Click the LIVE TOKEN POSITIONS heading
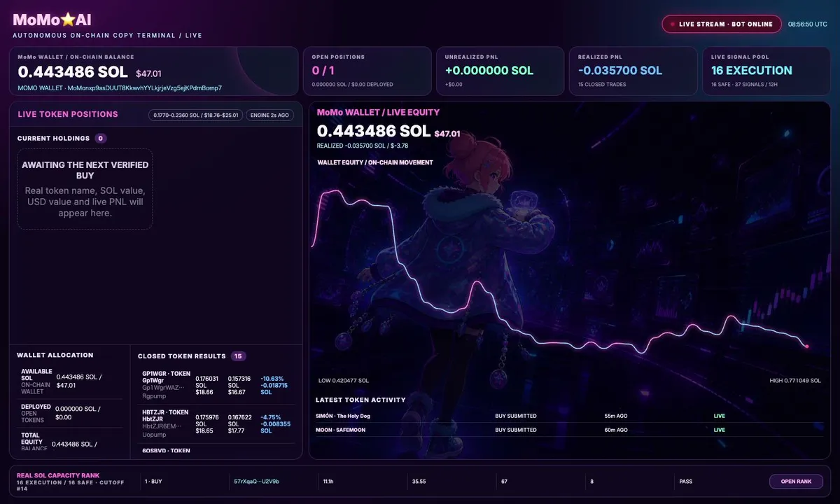The image size is (840, 504). click(x=68, y=114)
